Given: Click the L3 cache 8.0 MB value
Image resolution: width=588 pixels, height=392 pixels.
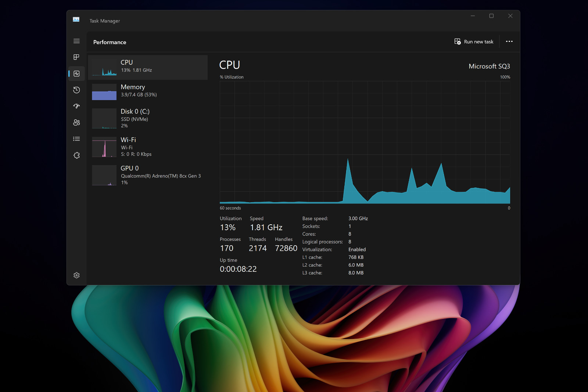Looking at the screenshot, I should pyautogui.click(x=356, y=273).
